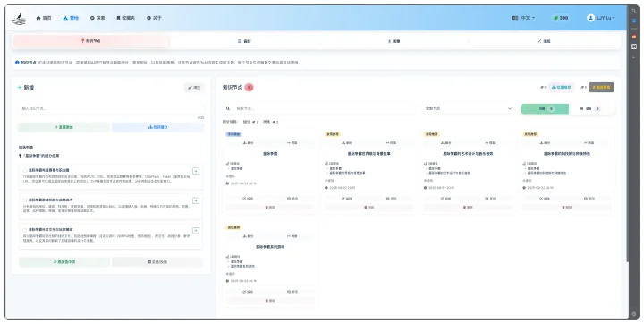
Task: Click the green 直接添加 button
Action: (64, 127)
